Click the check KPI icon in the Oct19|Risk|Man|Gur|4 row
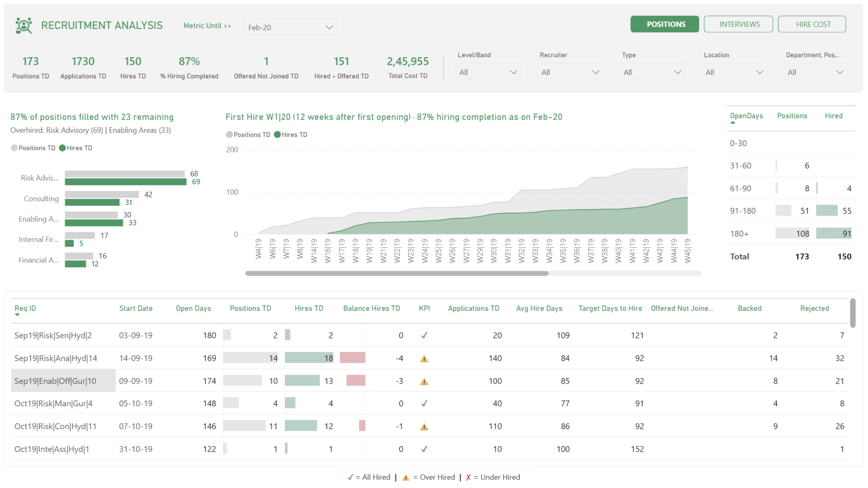 (x=424, y=403)
